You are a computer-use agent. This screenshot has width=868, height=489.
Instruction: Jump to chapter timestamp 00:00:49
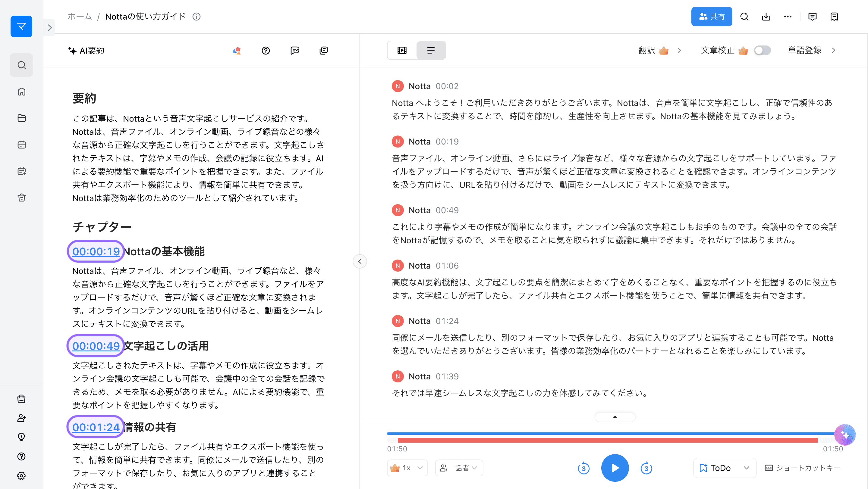96,346
